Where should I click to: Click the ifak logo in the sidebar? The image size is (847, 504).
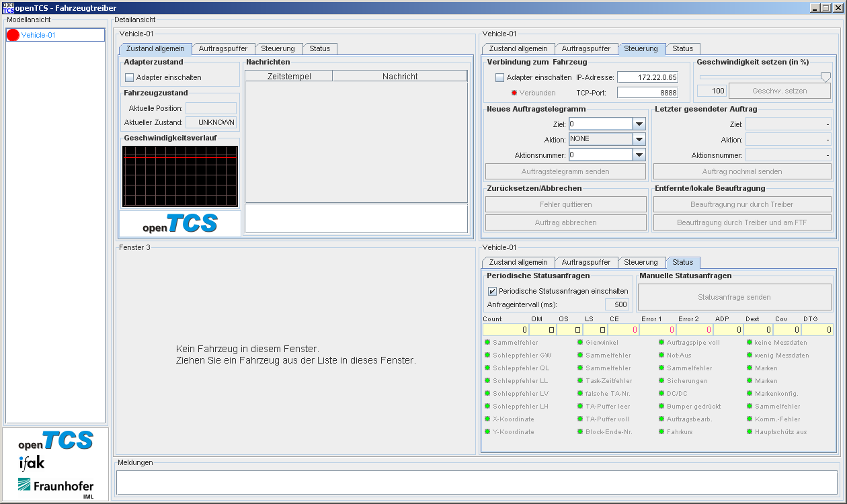coord(32,462)
